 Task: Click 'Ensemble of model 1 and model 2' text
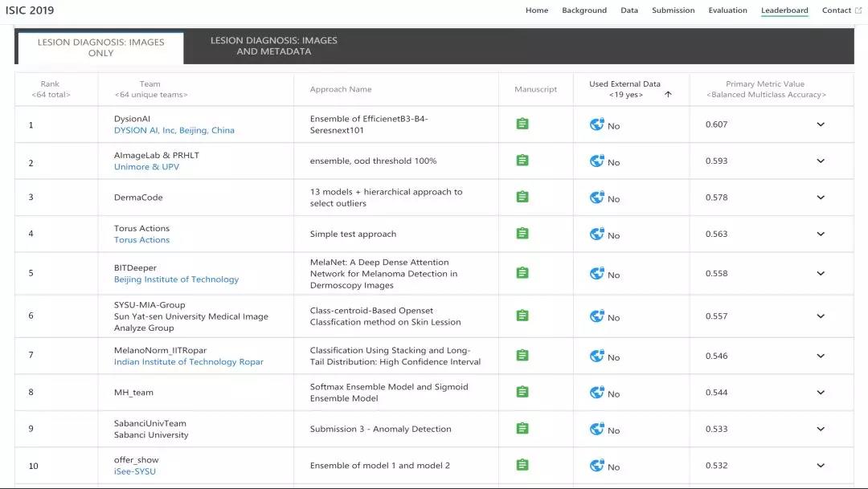tap(379, 466)
